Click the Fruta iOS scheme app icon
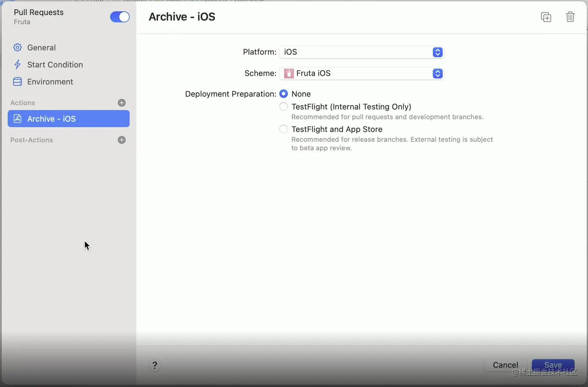Screen dimensions: 588x387 click(289, 74)
